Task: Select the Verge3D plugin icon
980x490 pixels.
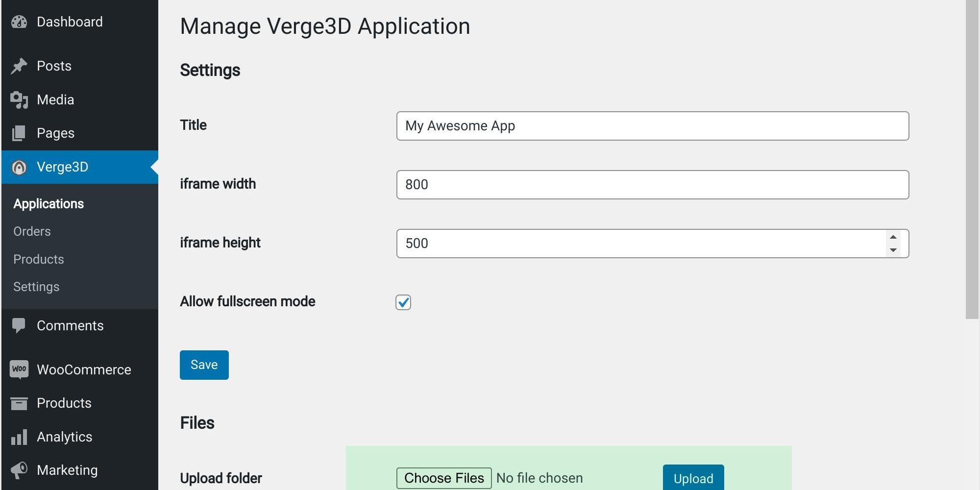Action: 20,167
